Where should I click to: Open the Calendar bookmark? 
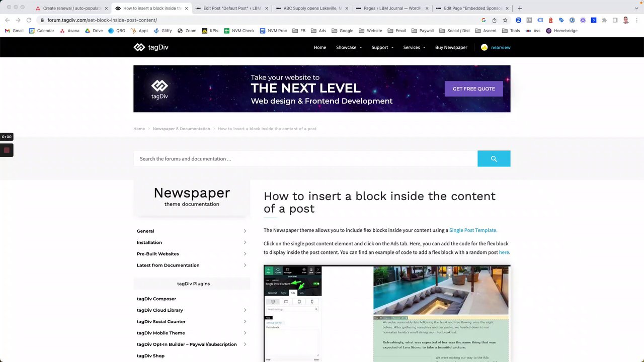pyautogui.click(x=42, y=31)
